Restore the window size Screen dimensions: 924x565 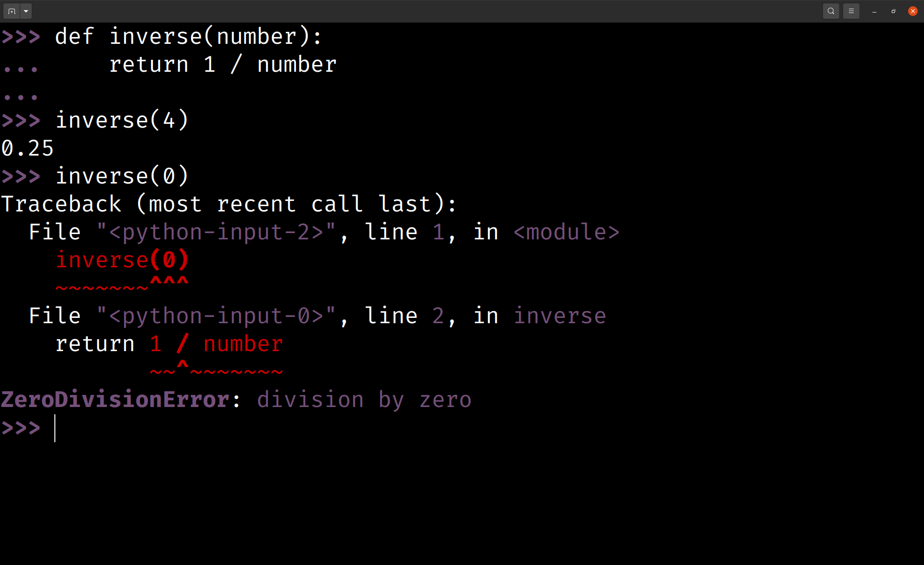[x=893, y=11]
